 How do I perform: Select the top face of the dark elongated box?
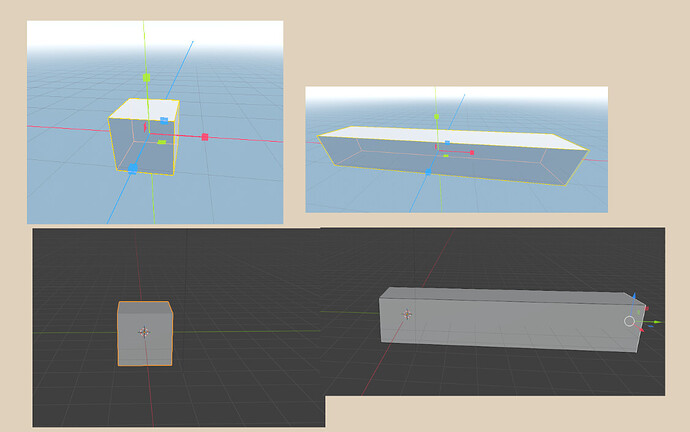click(510, 294)
